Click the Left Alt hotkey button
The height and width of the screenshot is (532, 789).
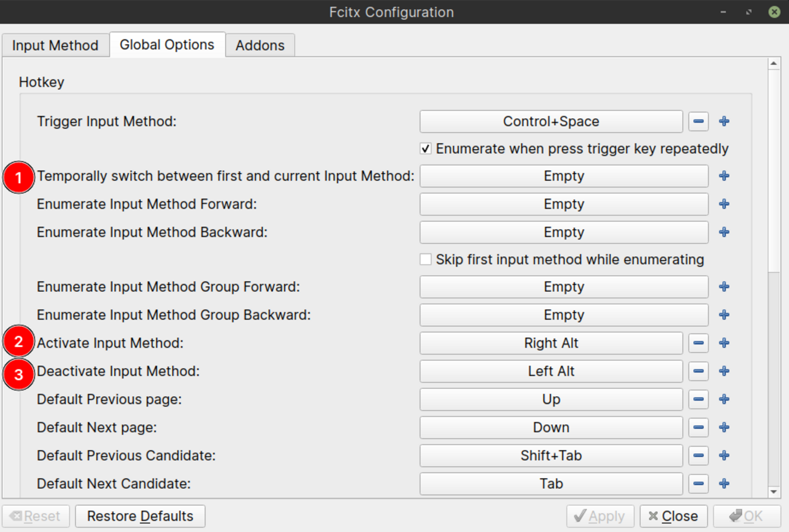(x=550, y=371)
